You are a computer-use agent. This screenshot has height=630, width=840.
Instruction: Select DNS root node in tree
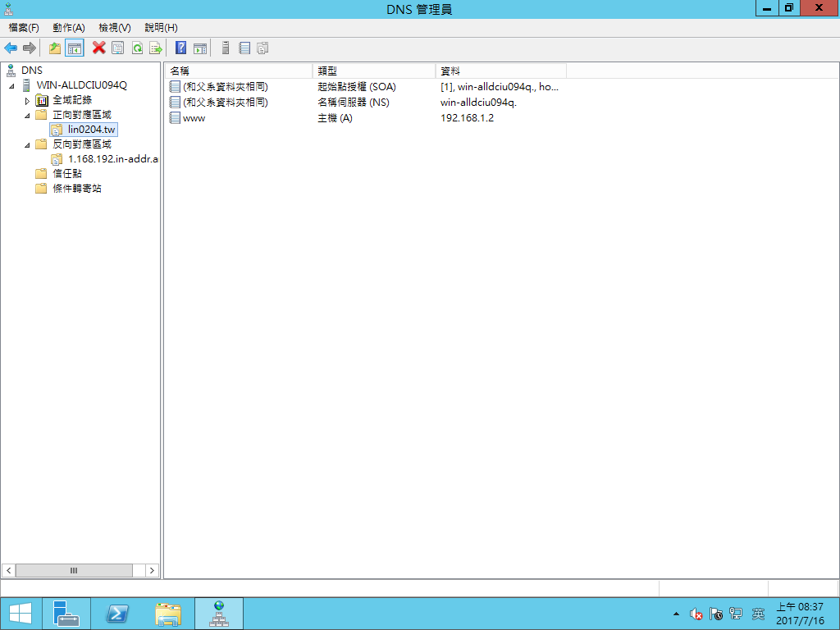(x=32, y=71)
